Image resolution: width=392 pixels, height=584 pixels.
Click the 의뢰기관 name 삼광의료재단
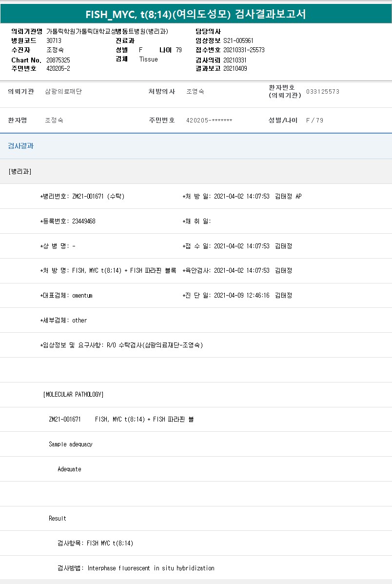click(x=63, y=92)
